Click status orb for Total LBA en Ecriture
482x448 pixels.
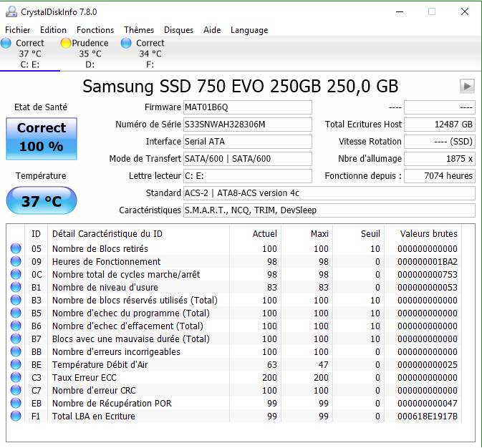[x=16, y=417]
